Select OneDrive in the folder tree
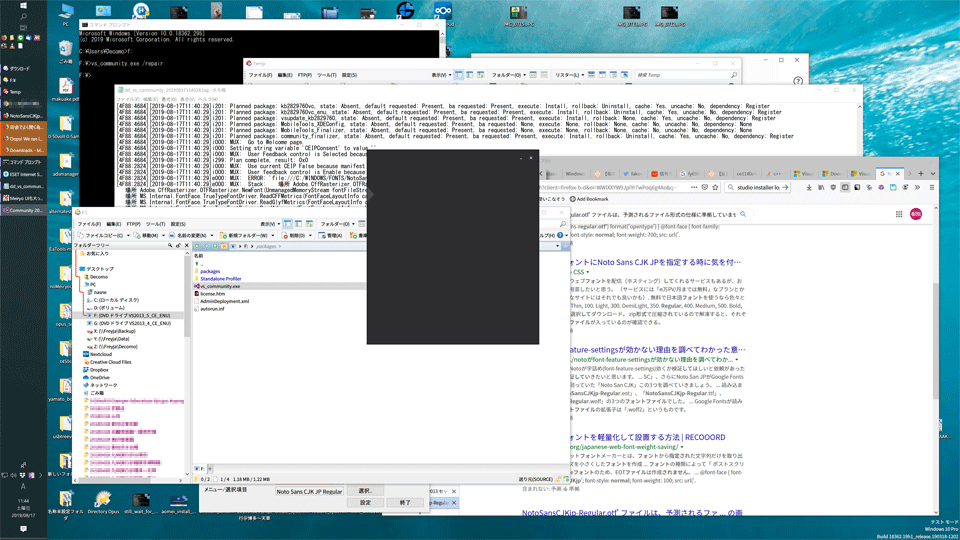 [100, 377]
